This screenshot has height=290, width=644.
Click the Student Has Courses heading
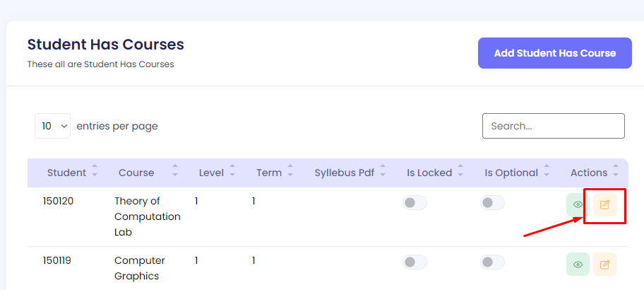[x=106, y=45]
